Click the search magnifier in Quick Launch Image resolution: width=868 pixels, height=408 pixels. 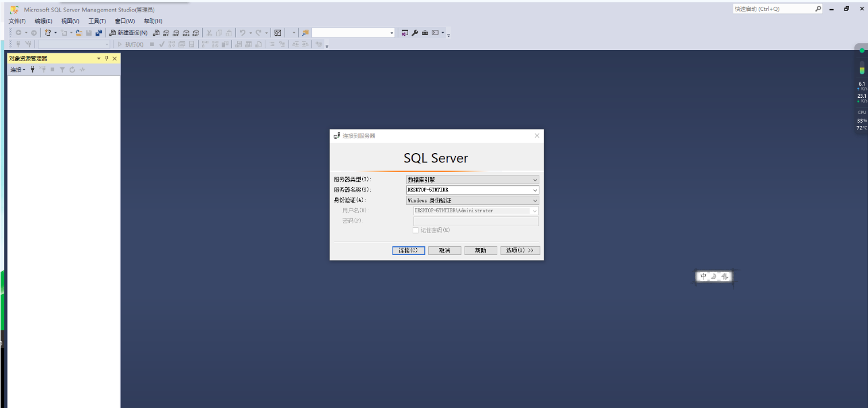click(818, 9)
